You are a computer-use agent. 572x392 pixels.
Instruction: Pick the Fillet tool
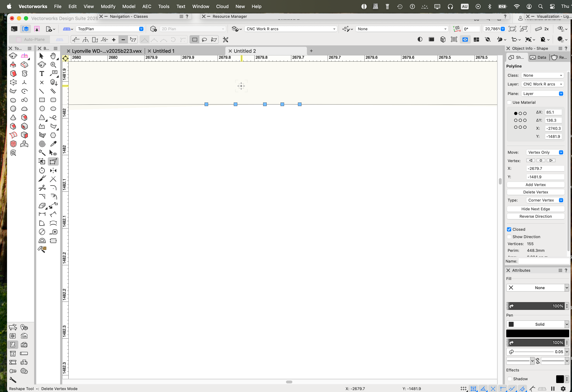pyautogui.click(x=53, y=188)
